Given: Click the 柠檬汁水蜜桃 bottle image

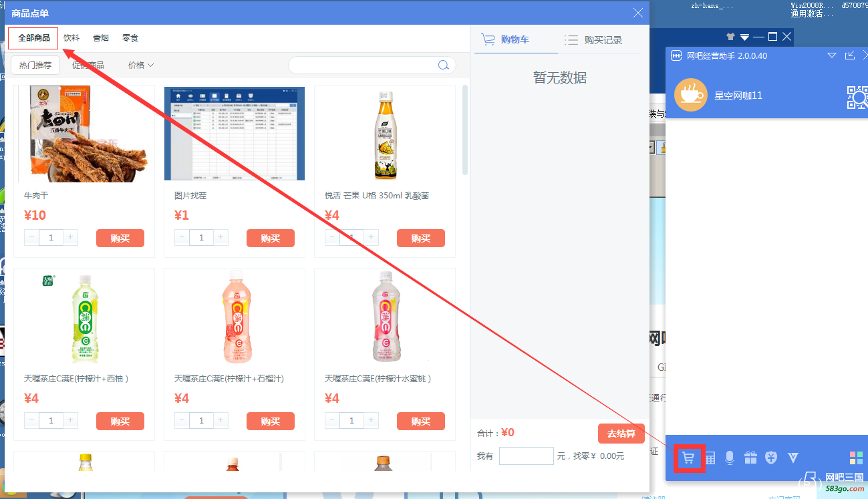Looking at the screenshot, I should (x=385, y=317).
